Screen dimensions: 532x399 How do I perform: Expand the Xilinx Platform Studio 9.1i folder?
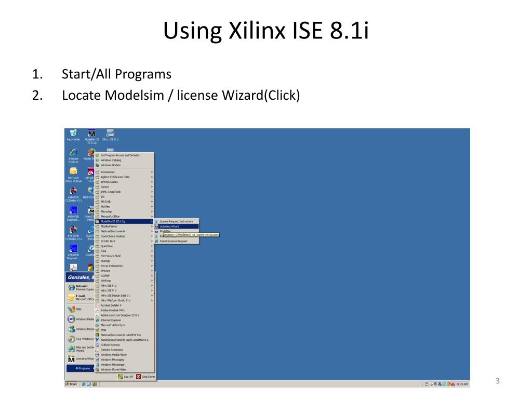tap(125, 300)
